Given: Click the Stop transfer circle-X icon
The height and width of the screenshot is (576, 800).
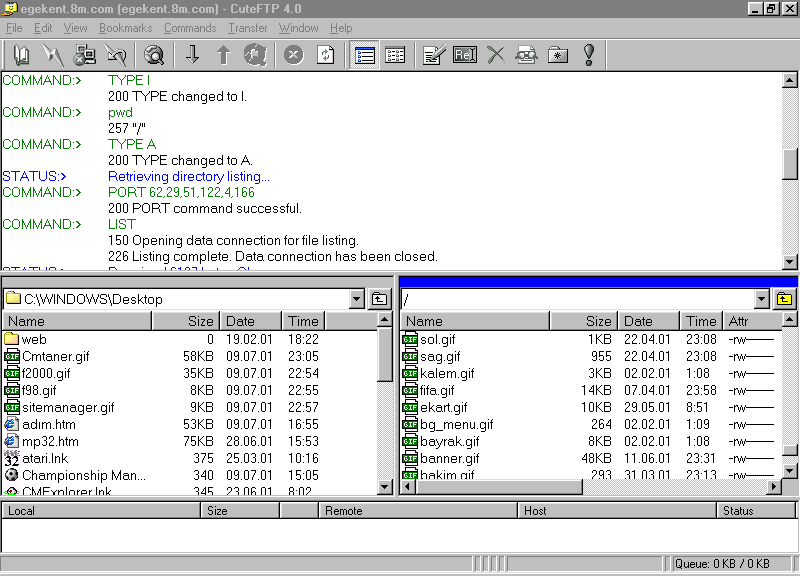Looking at the screenshot, I should coord(293,55).
